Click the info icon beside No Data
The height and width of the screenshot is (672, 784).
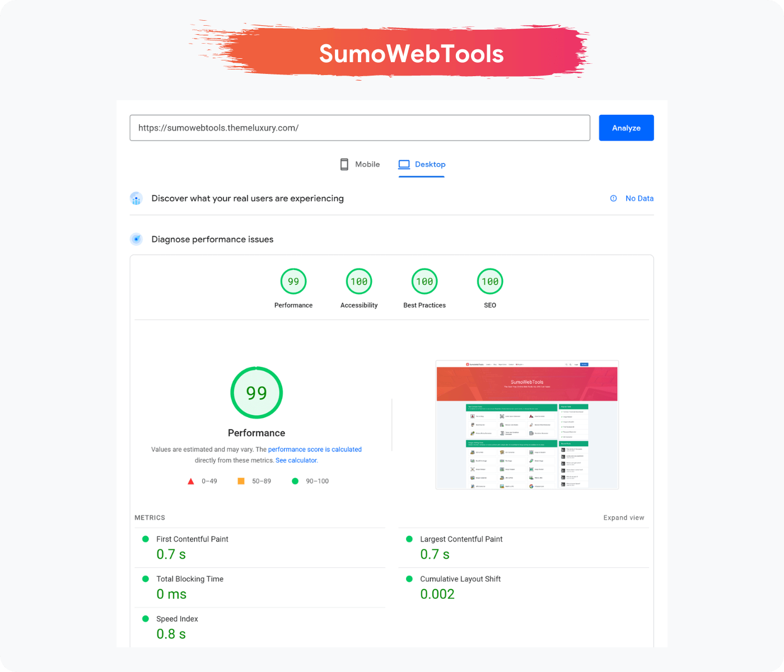pos(613,198)
